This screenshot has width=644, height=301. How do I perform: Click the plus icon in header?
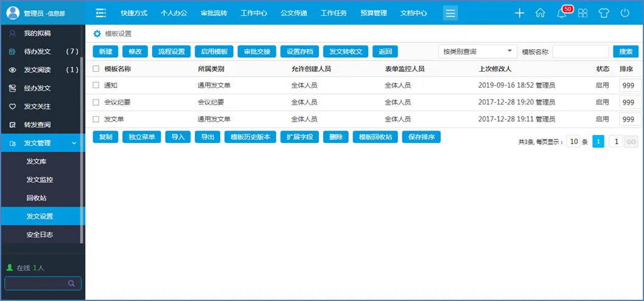519,13
